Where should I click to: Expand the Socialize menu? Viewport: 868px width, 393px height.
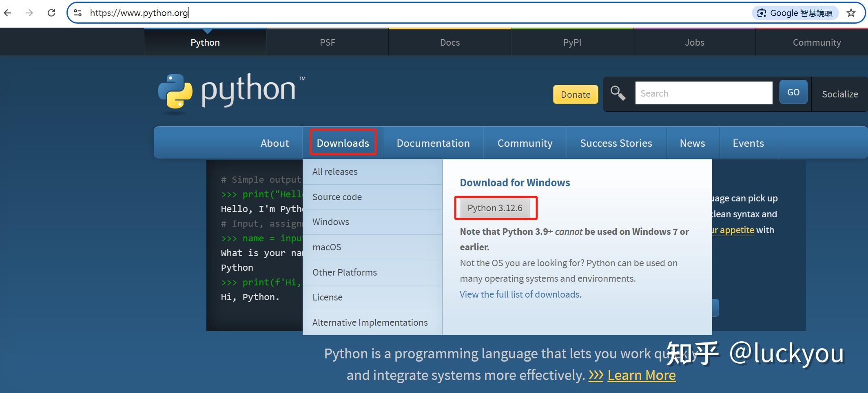839,94
